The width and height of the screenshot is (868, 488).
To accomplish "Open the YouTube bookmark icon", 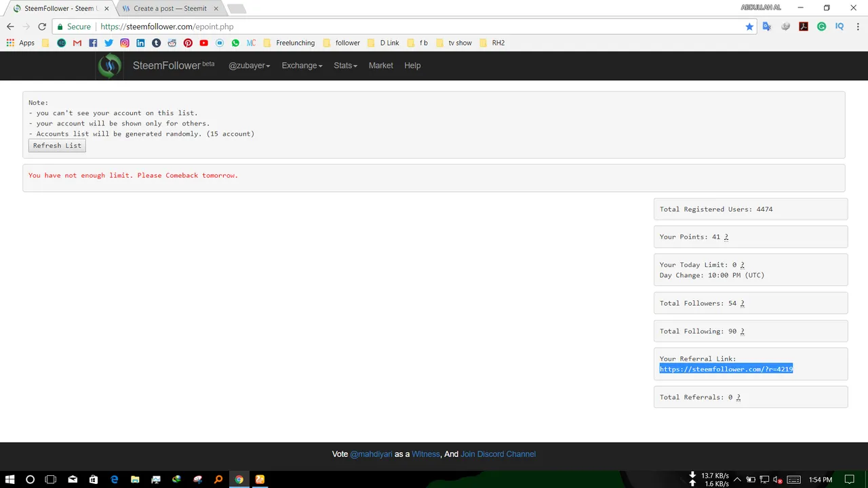I will point(203,43).
